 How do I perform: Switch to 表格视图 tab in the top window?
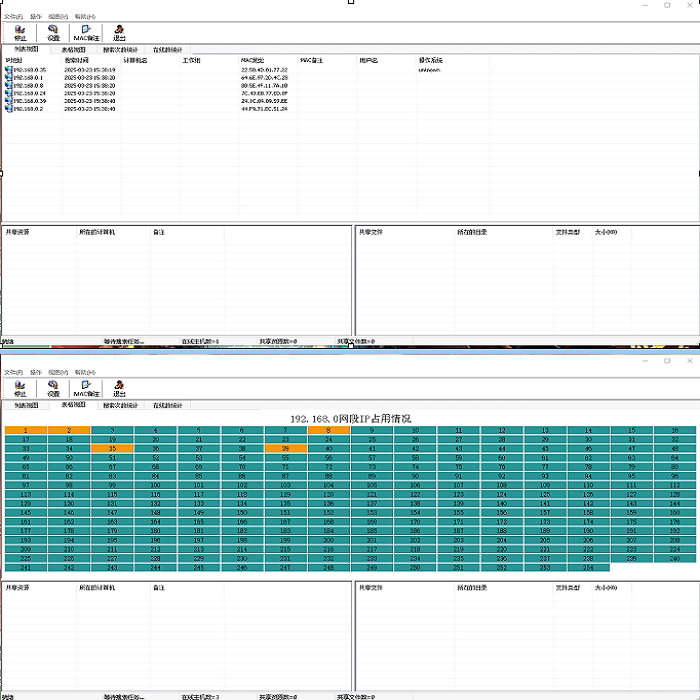pos(73,50)
